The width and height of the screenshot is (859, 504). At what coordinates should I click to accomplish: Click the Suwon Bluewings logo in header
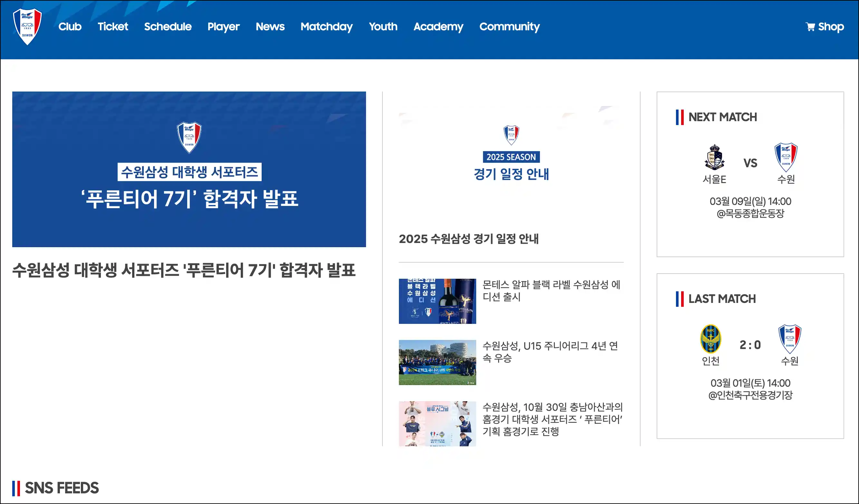click(x=27, y=27)
